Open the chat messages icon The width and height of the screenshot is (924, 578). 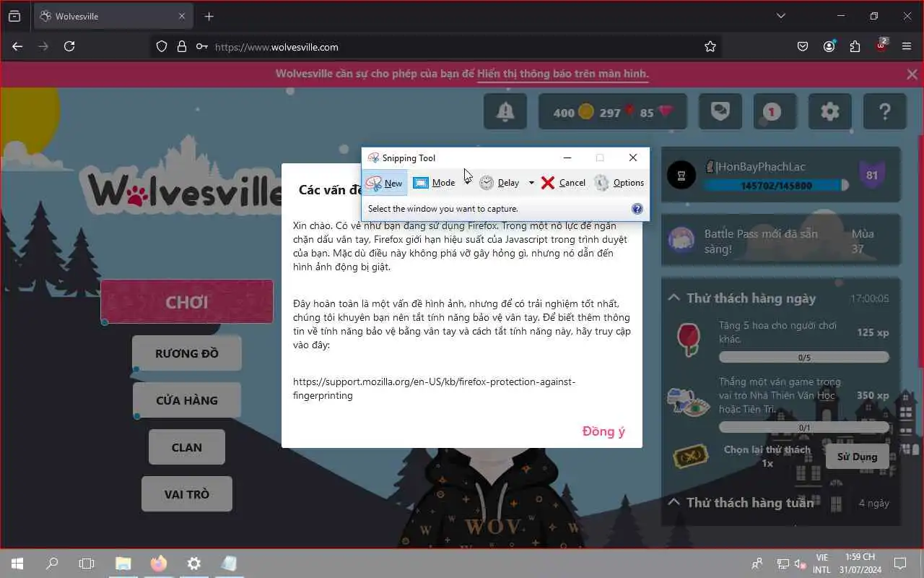click(x=720, y=112)
